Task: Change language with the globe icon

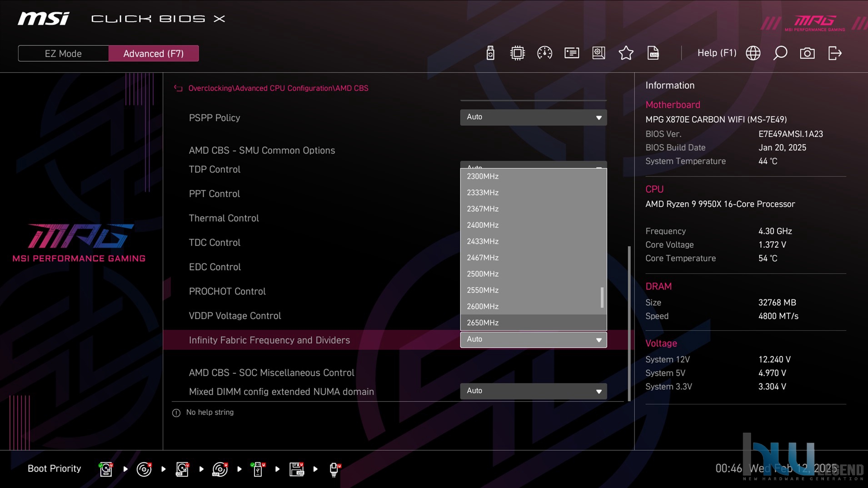Action: 753,53
